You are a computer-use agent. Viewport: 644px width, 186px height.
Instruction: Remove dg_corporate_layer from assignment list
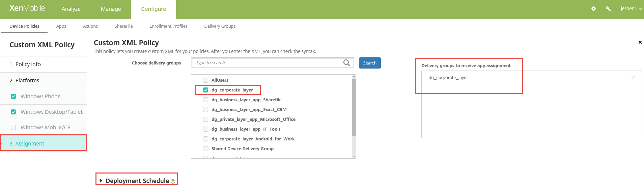point(633,78)
